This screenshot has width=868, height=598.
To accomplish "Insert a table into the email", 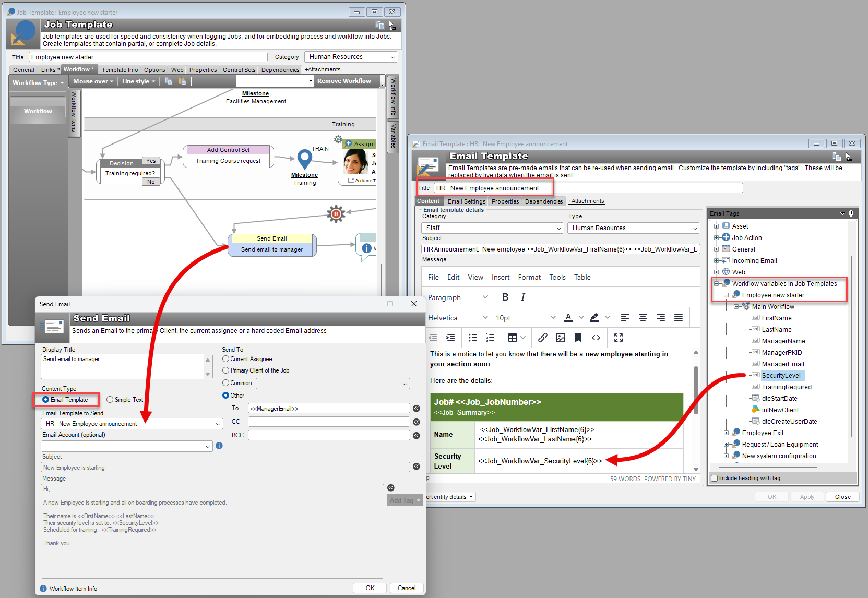I will click(x=513, y=338).
